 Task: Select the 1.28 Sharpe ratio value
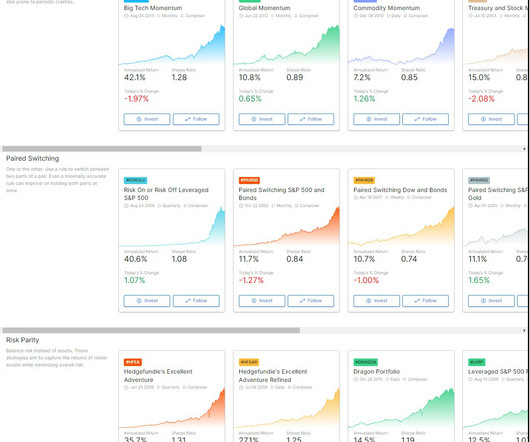(179, 77)
